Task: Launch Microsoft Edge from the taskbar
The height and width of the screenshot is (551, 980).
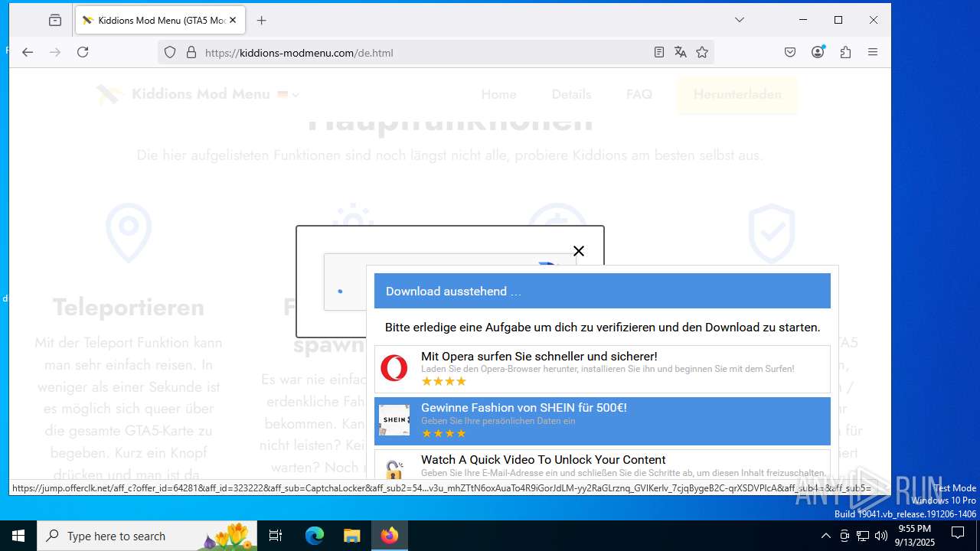Action: (315, 536)
